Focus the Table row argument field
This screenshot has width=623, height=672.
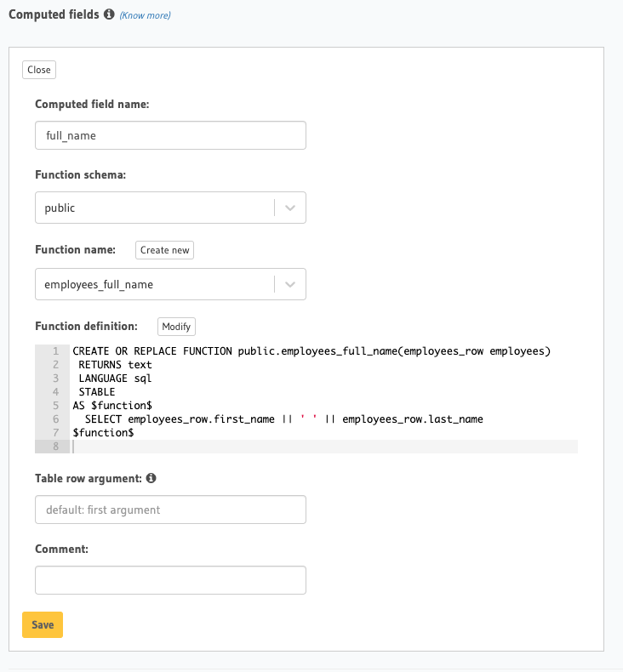pyautogui.click(x=170, y=510)
